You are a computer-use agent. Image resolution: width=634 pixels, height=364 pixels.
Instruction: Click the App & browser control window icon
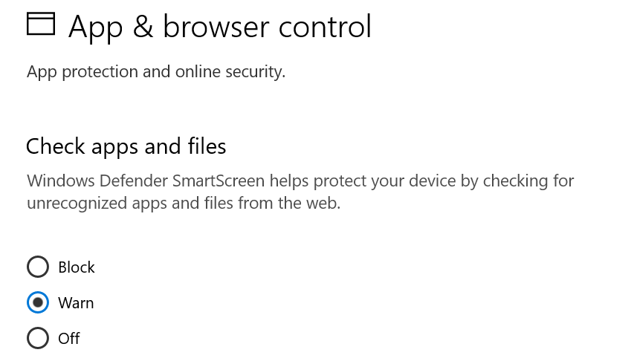41,24
